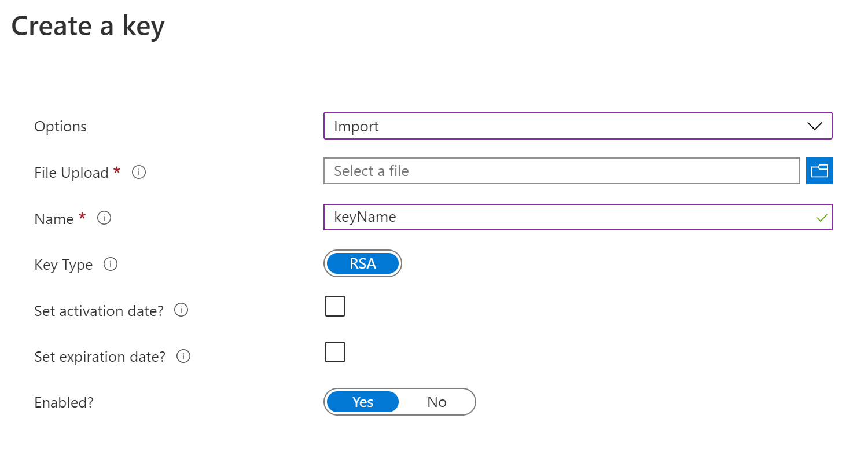Enable the Set activation date checkbox
The width and height of the screenshot is (868, 466).
tap(335, 306)
